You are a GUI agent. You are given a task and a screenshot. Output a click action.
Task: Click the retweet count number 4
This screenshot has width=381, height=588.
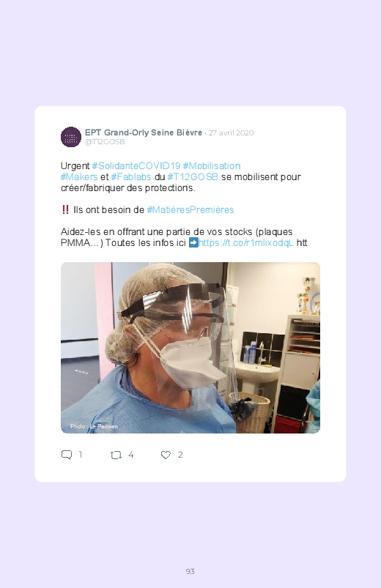tap(131, 455)
